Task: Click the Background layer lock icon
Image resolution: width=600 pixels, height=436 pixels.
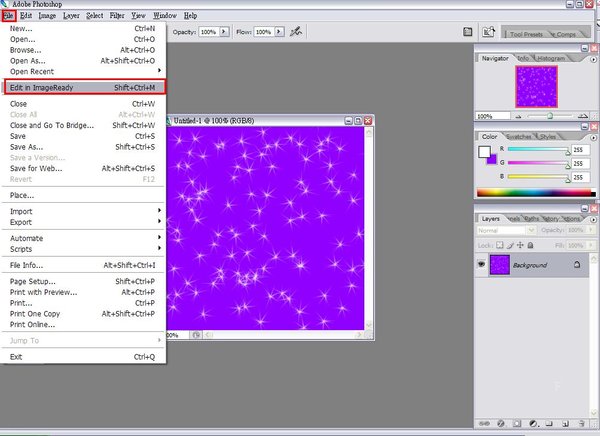Action: coord(577,265)
